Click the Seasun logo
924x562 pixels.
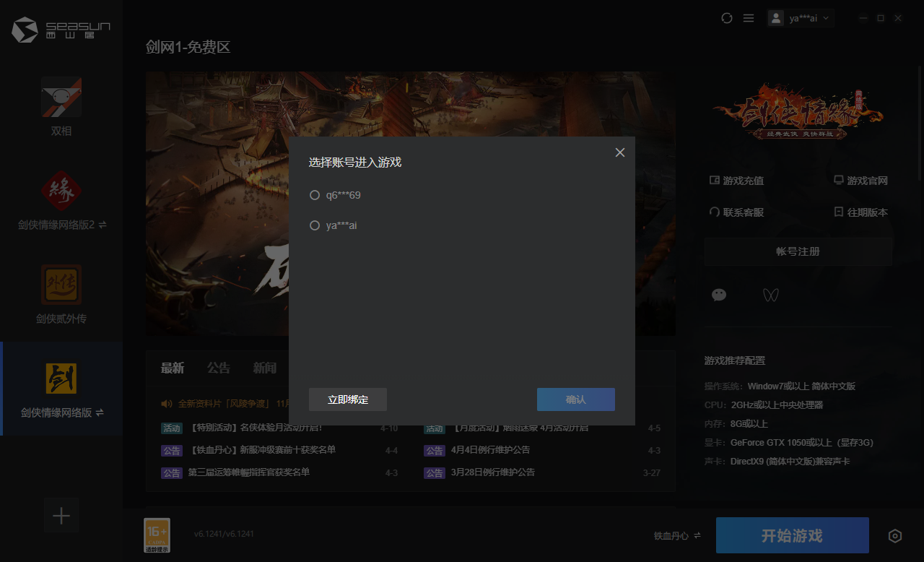pyautogui.click(x=61, y=30)
